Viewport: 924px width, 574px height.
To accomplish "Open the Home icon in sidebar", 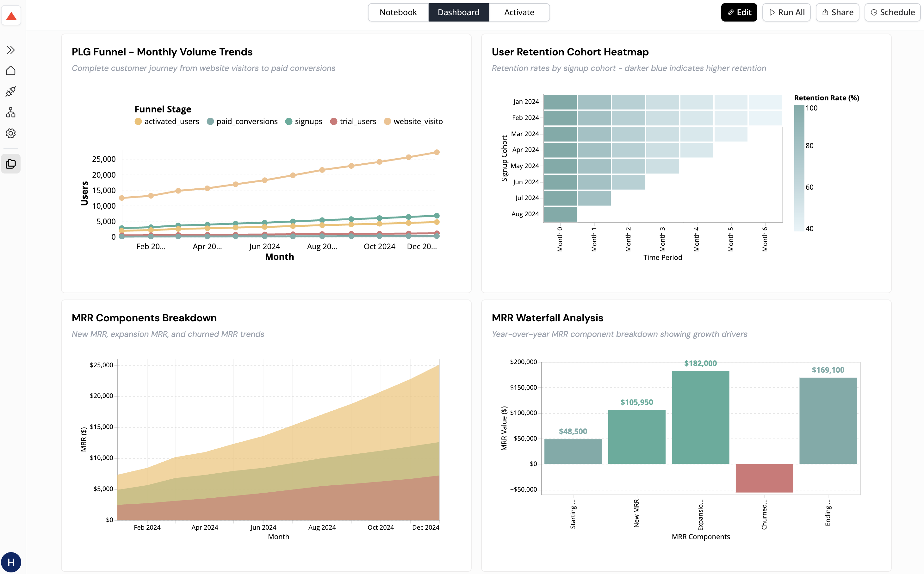I will [x=11, y=71].
